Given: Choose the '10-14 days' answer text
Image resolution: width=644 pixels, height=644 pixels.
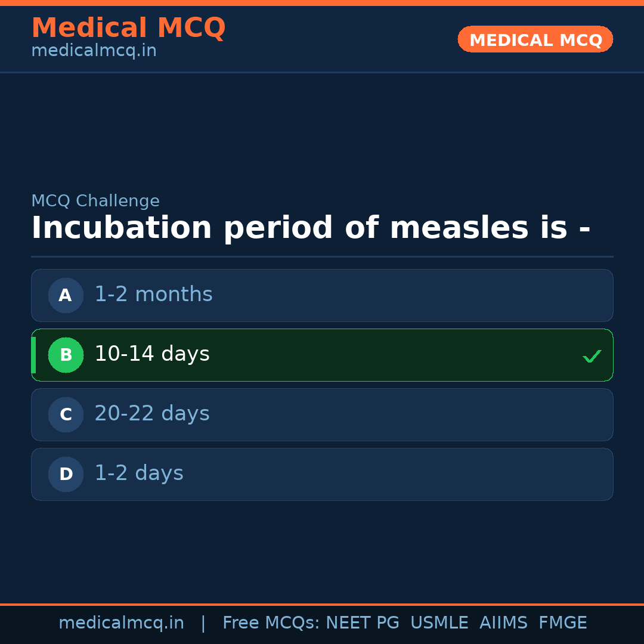Looking at the screenshot, I should tap(152, 354).
